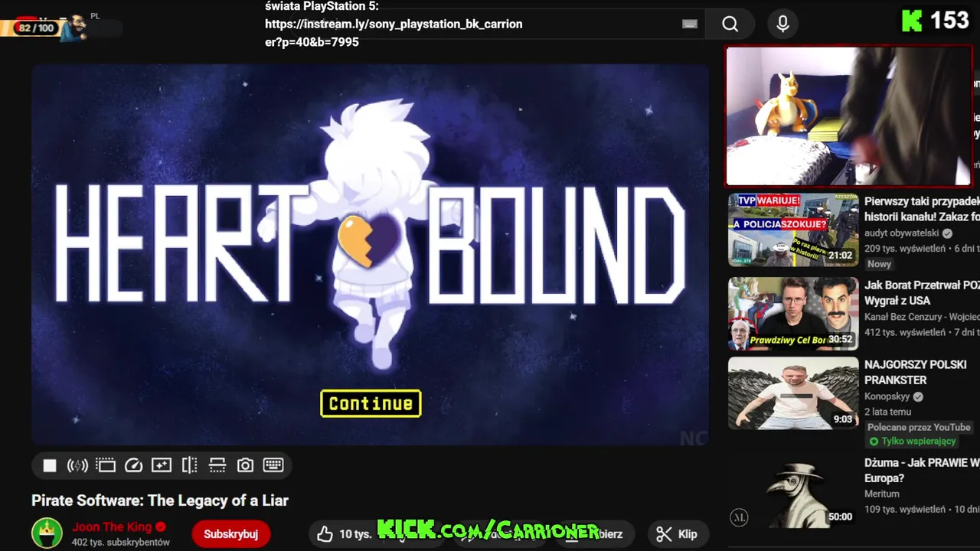Open video NAJGORSZY POLSKI PRANKSTER
The height and width of the screenshot is (551, 980).
click(x=916, y=373)
